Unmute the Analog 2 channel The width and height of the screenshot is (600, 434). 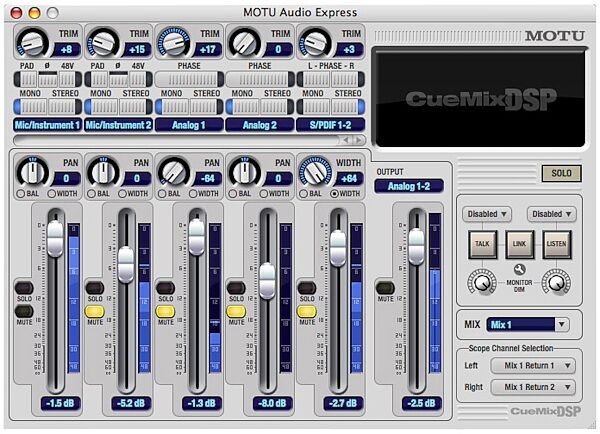[x=236, y=312]
